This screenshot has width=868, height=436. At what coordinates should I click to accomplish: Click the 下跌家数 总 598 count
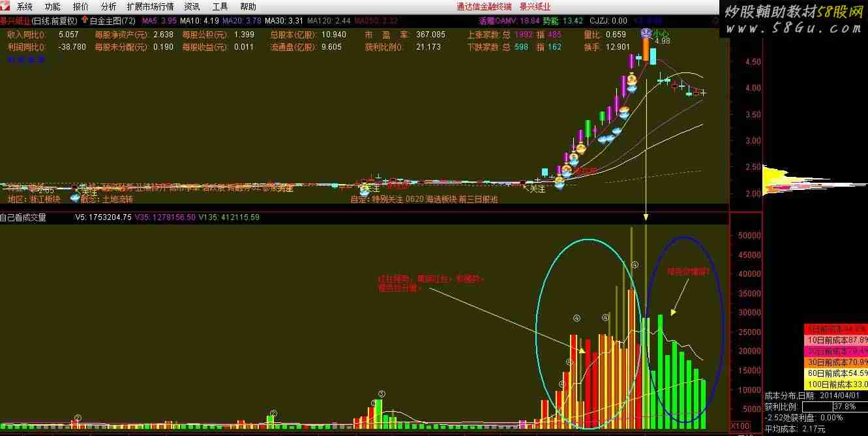[x=521, y=47]
